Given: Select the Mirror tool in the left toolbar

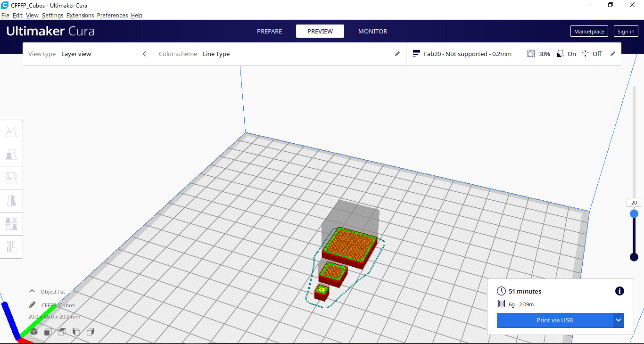Looking at the screenshot, I should [11, 201].
